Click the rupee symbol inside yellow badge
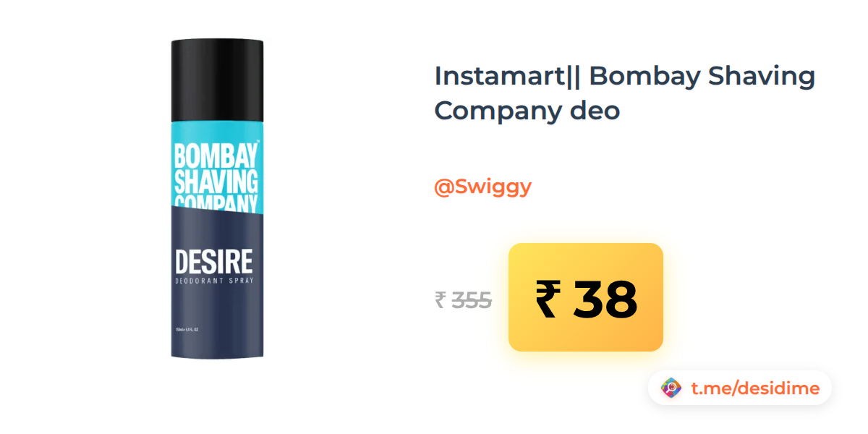 coord(547,299)
